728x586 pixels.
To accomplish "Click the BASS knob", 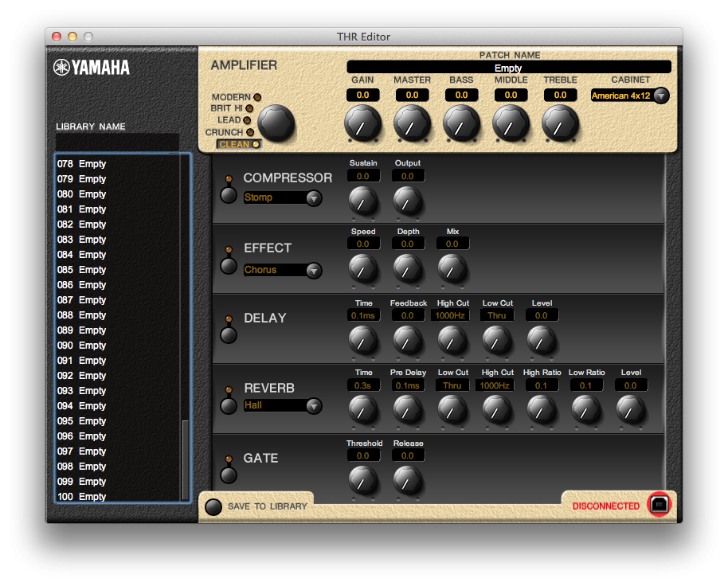I will [x=461, y=124].
